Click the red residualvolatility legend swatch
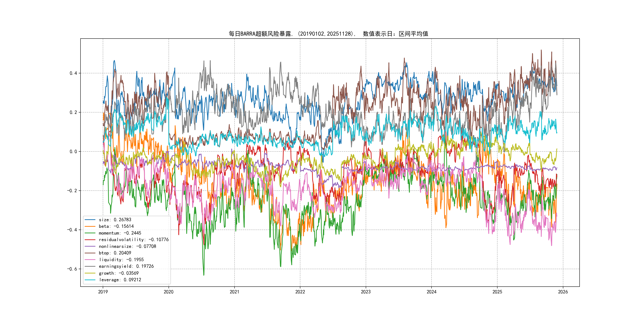 90,240
